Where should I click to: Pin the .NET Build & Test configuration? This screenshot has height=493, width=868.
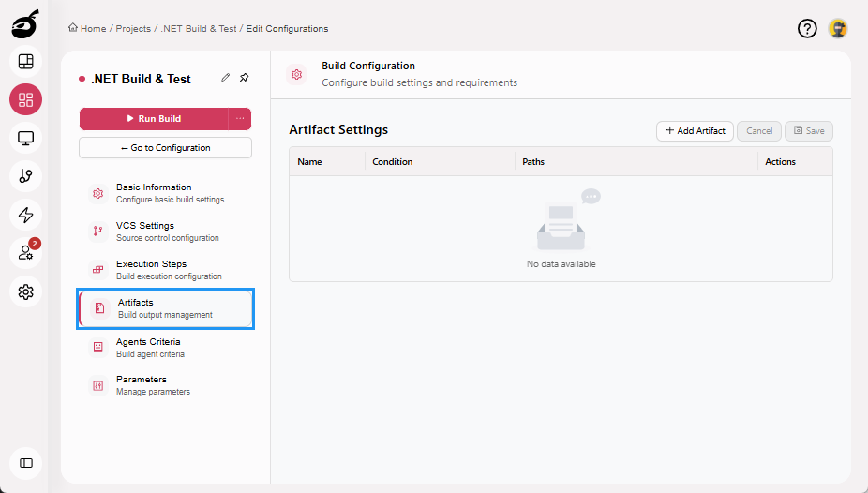click(244, 78)
